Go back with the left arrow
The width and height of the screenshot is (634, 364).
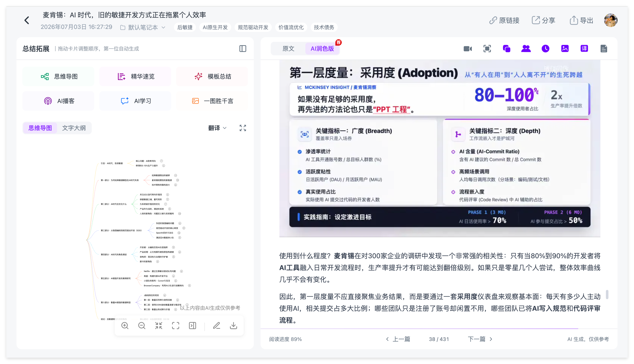(x=27, y=20)
